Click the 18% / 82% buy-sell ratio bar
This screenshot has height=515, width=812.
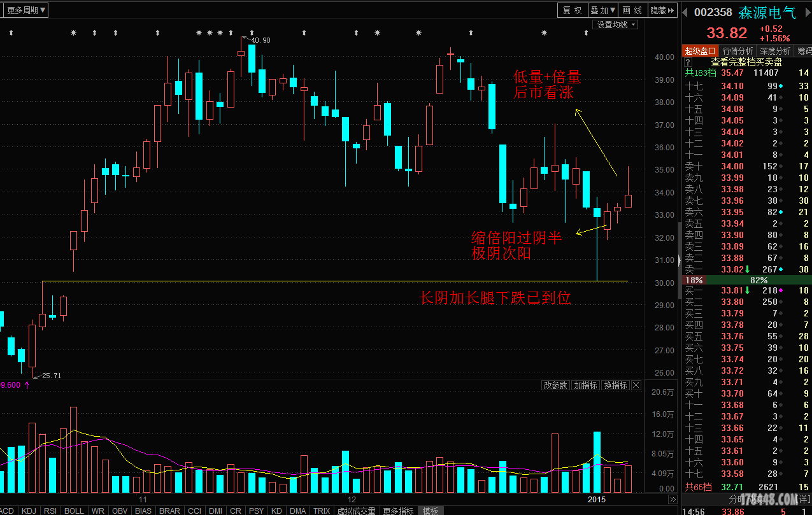pos(746,280)
